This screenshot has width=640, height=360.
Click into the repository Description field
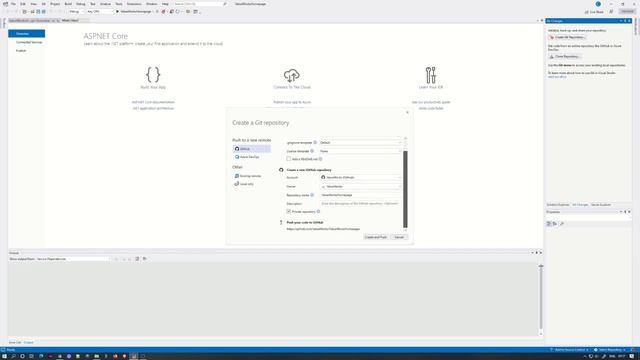tap(360, 203)
